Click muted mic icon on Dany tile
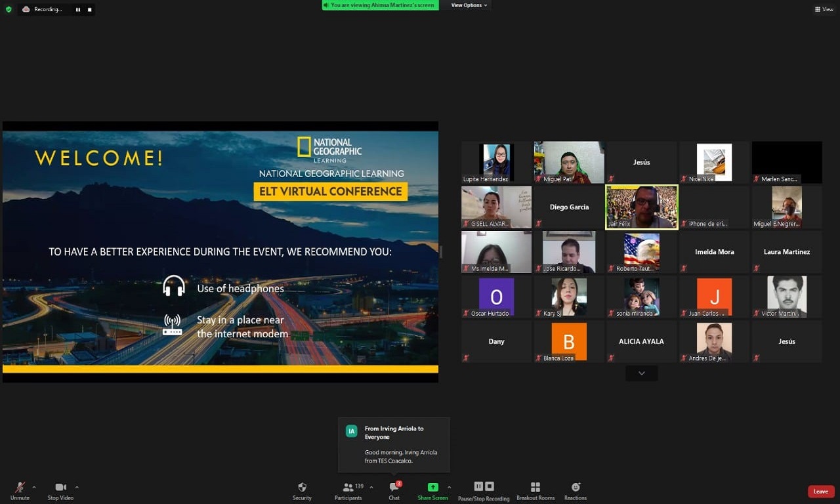The width and height of the screenshot is (840, 504). click(x=466, y=358)
